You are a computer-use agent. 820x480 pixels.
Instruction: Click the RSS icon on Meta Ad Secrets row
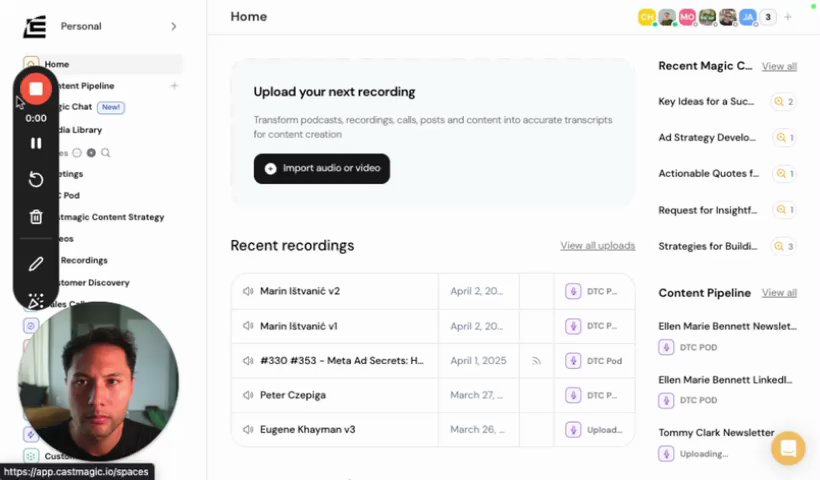[x=536, y=361]
